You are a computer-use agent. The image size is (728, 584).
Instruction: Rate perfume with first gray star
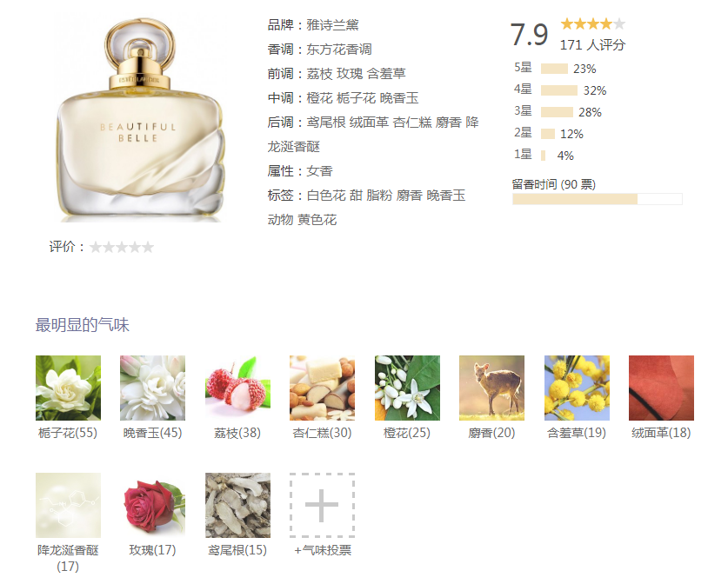coord(96,247)
